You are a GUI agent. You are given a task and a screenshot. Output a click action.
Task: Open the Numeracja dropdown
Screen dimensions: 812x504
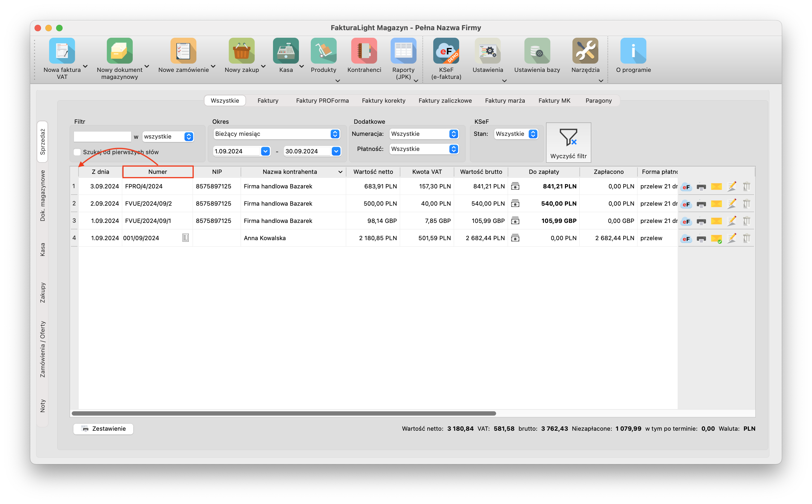(424, 134)
